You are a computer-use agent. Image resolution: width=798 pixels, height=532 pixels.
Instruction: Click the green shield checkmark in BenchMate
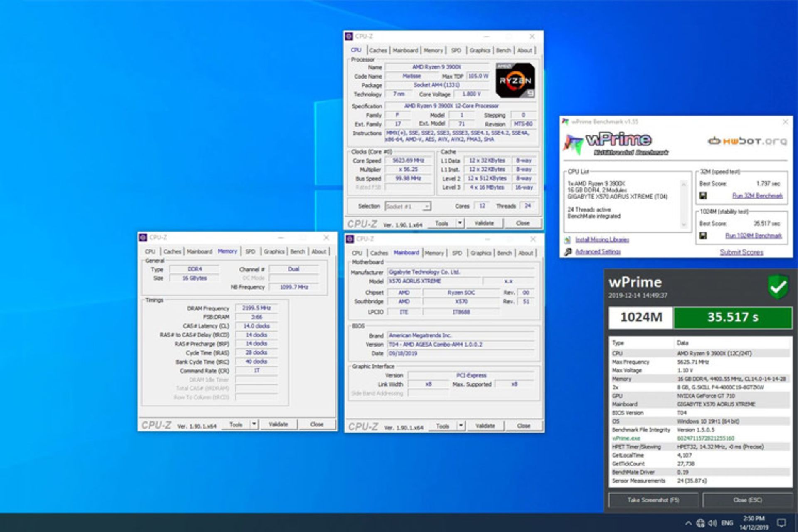[x=778, y=287]
